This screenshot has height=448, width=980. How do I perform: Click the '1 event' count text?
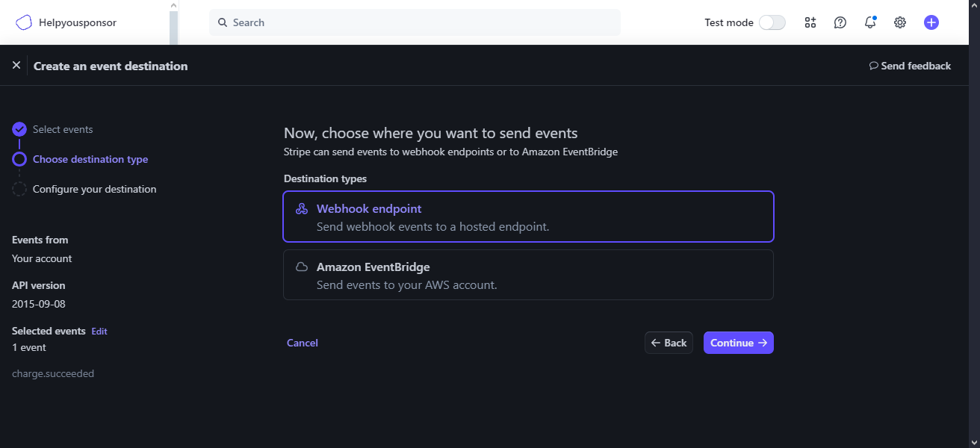pos(29,347)
